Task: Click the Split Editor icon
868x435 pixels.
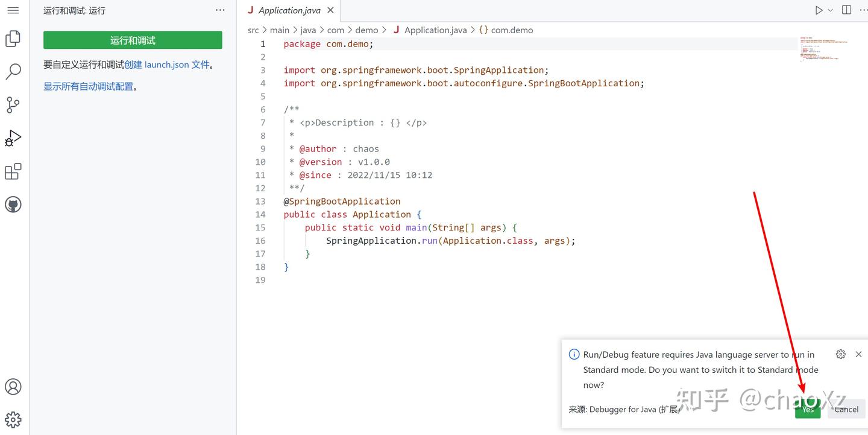Action: (x=846, y=10)
